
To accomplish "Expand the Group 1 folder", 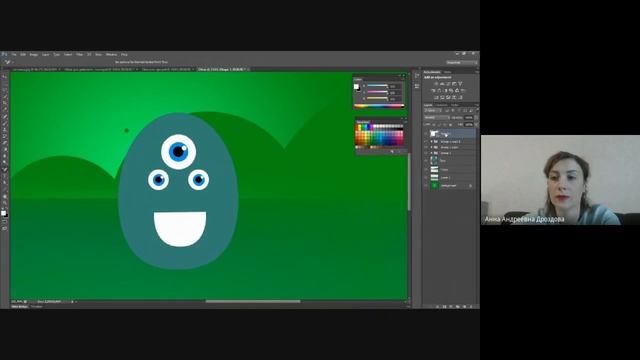I will tap(431, 153).
